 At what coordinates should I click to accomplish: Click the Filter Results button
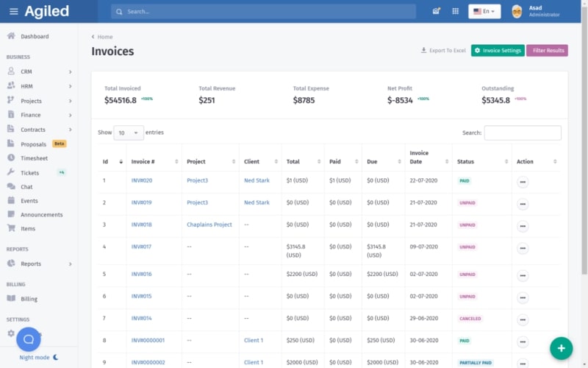tap(548, 51)
